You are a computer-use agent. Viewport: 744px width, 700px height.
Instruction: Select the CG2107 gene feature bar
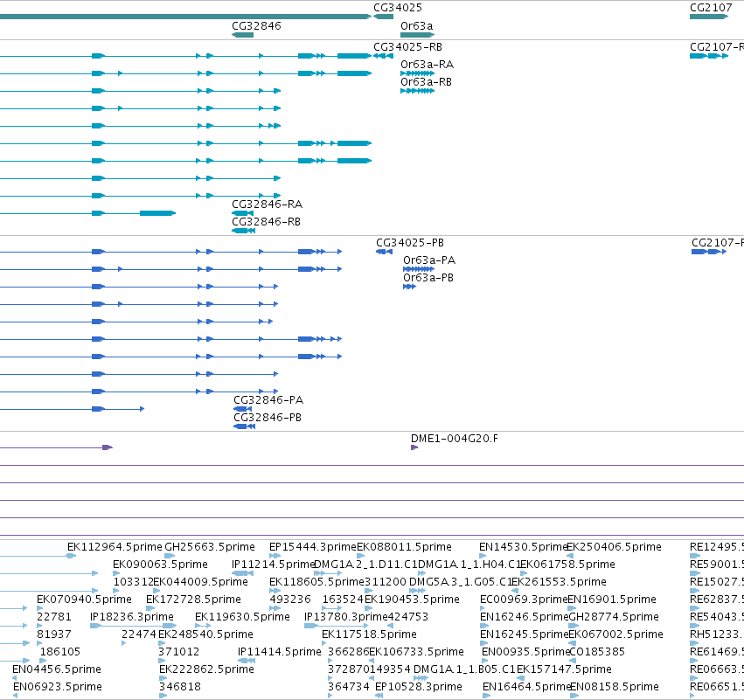click(x=709, y=17)
